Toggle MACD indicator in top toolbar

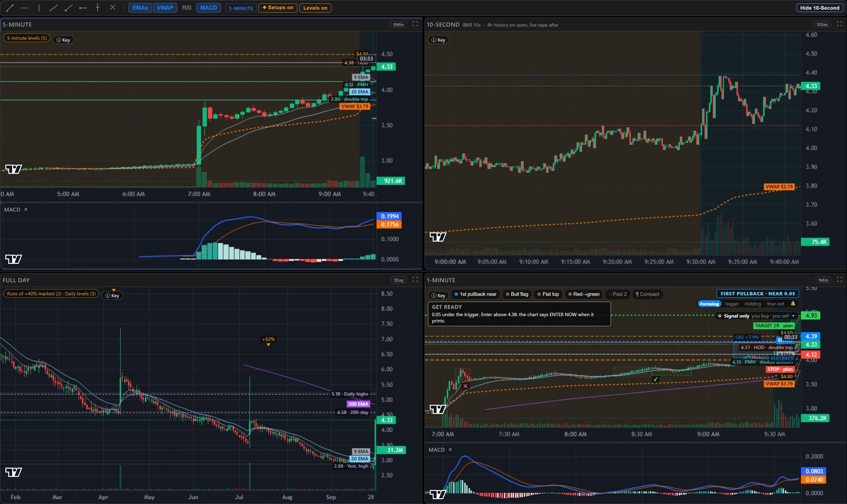(209, 8)
